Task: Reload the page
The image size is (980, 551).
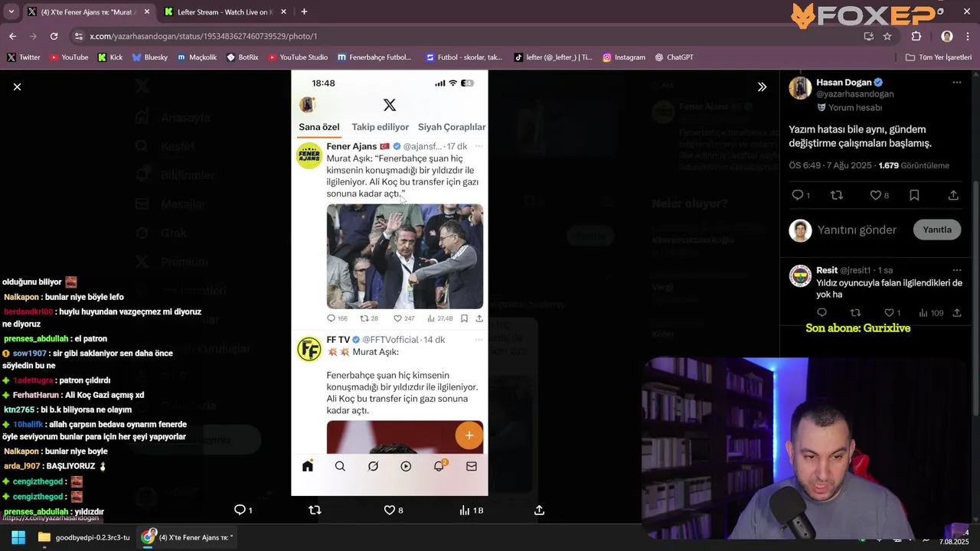Action: (x=54, y=36)
